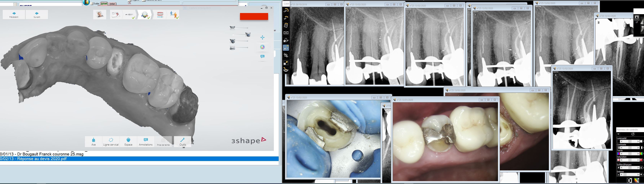Toggle the color mode button in control panel
The image size is (644, 184).
pos(637,180)
